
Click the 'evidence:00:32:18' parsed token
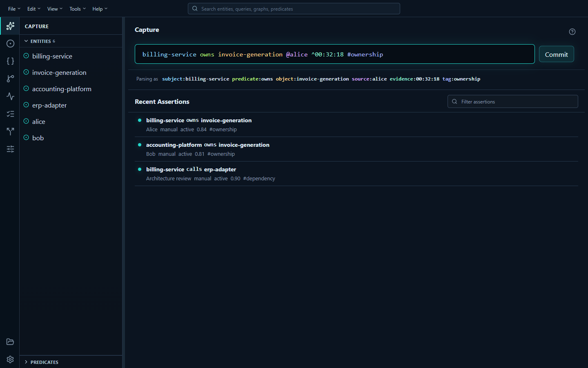tap(414, 79)
